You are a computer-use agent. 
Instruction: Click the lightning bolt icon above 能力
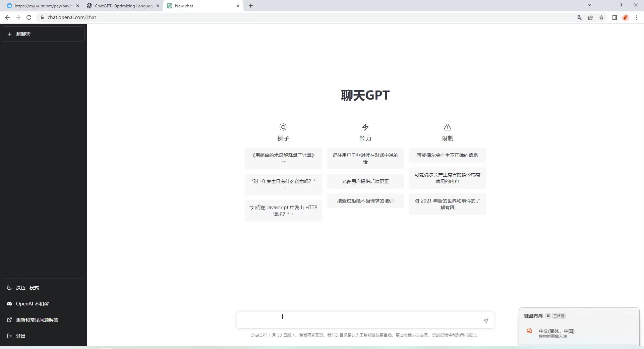pyautogui.click(x=365, y=127)
